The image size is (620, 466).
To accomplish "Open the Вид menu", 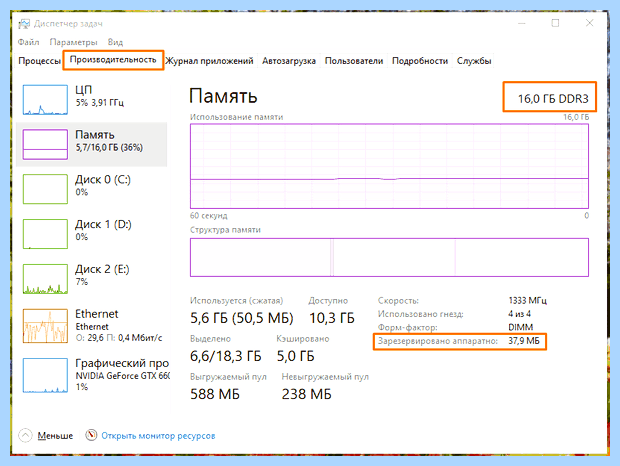I will pyautogui.click(x=115, y=42).
